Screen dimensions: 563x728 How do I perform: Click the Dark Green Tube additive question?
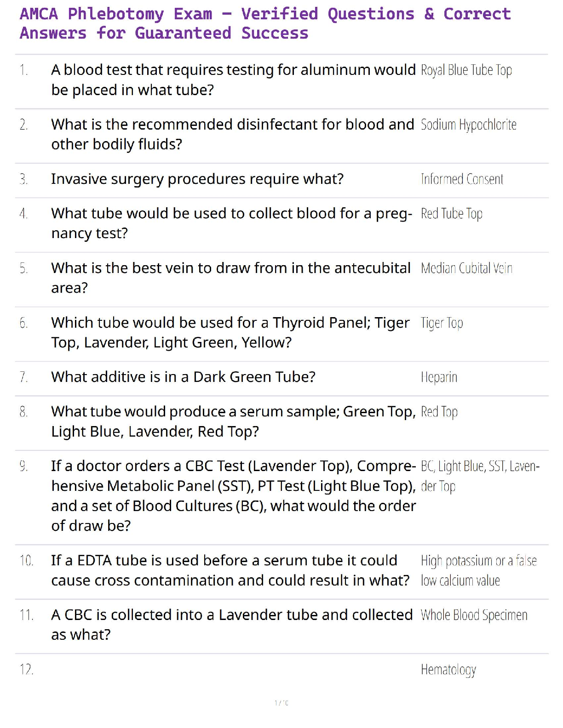[183, 377]
